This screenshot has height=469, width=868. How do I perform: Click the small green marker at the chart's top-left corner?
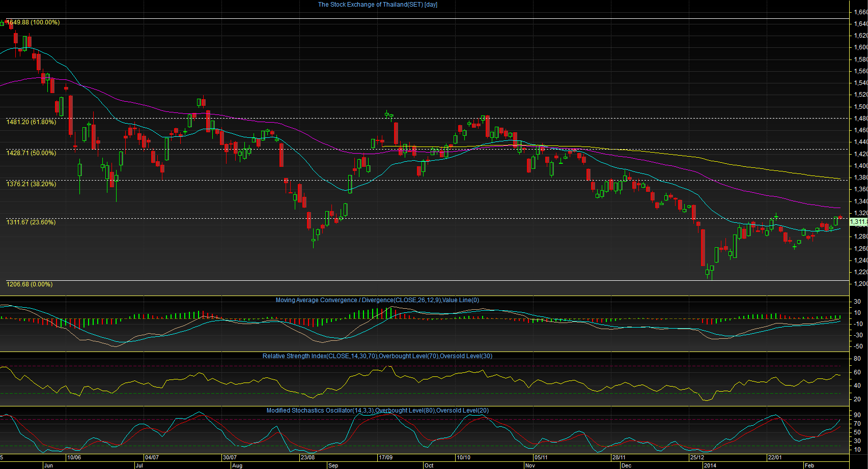point(2,23)
